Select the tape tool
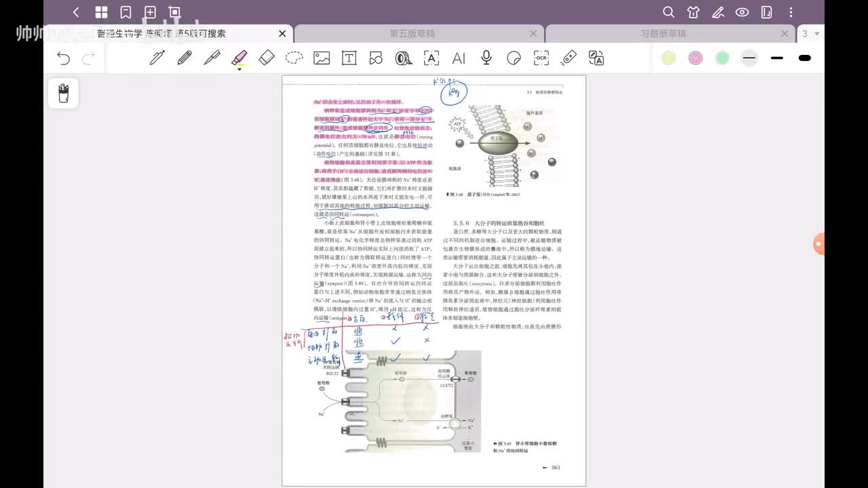Screen dimensions: 868x488 (403, 58)
